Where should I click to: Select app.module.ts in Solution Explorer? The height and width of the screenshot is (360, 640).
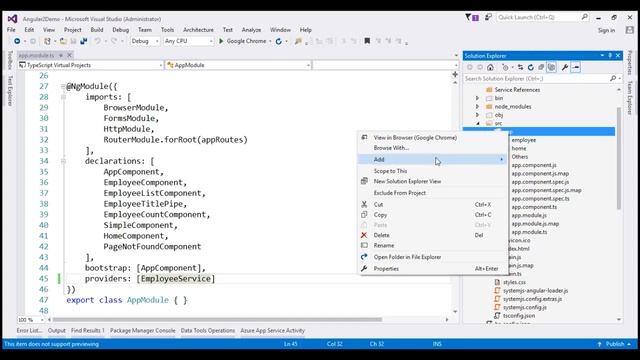coord(529,232)
